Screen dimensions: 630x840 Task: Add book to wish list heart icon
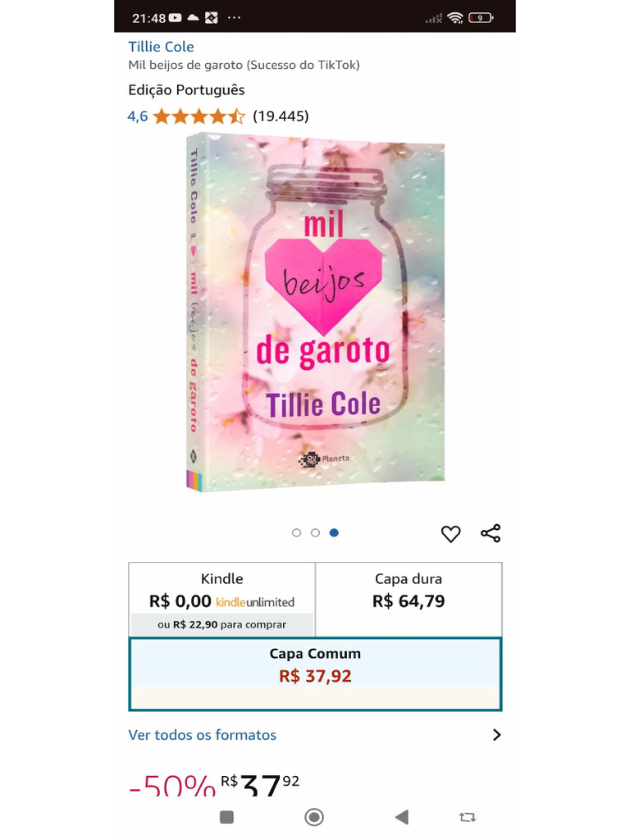tap(450, 533)
